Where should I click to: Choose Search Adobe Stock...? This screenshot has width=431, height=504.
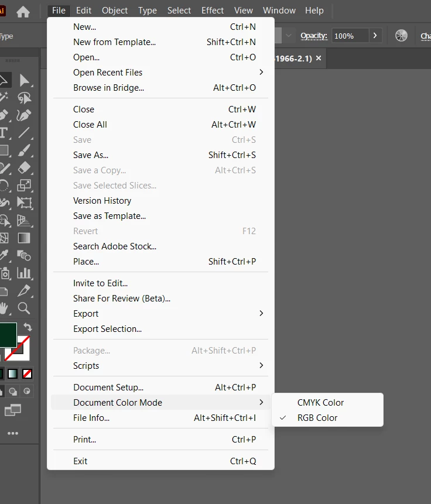[160, 246]
